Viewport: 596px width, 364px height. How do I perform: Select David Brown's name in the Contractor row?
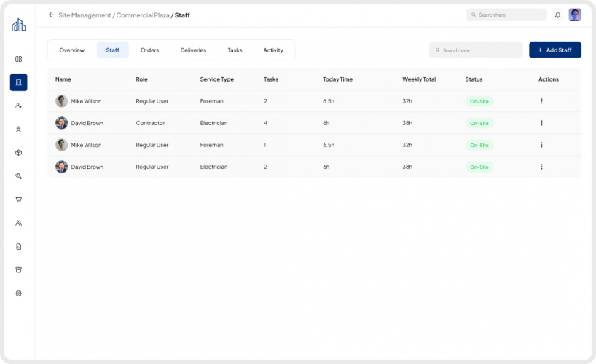pyautogui.click(x=87, y=123)
